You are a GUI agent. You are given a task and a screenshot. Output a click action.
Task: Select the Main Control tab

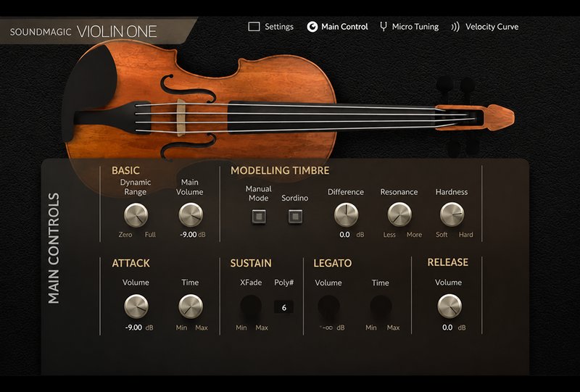[344, 27]
